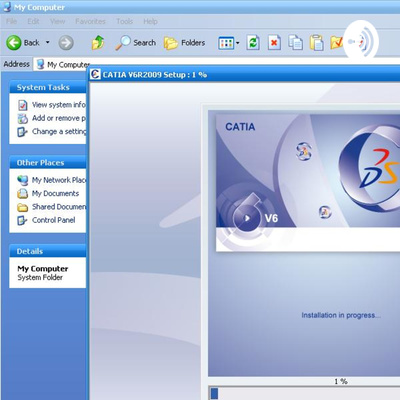Click the My Documents folder icon
The width and height of the screenshot is (400, 400).
click(x=22, y=194)
